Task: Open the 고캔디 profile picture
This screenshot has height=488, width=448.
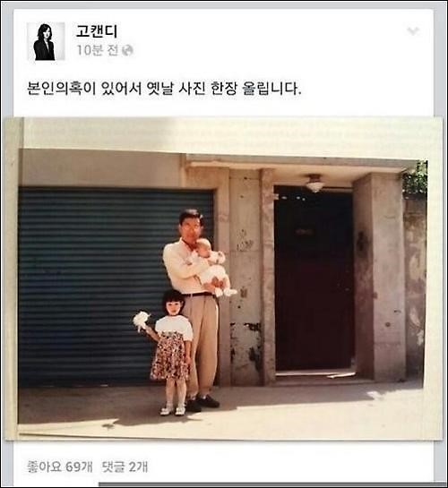Action: click(46, 41)
